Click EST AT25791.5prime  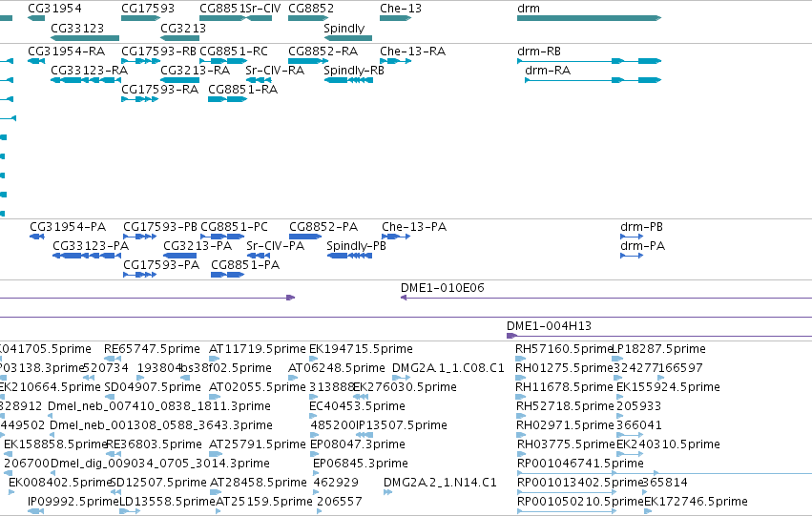click(215, 454)
